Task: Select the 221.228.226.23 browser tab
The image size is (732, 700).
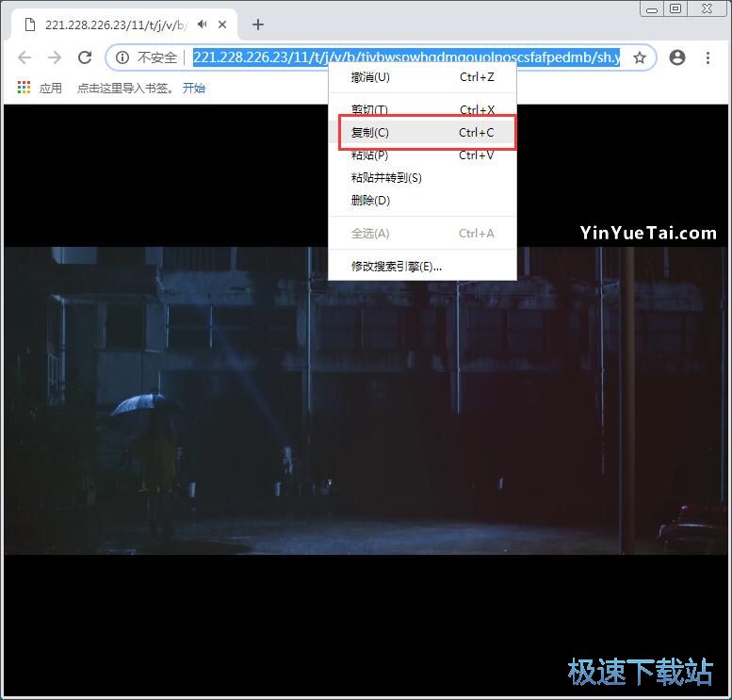Action: tap(124, 24)
